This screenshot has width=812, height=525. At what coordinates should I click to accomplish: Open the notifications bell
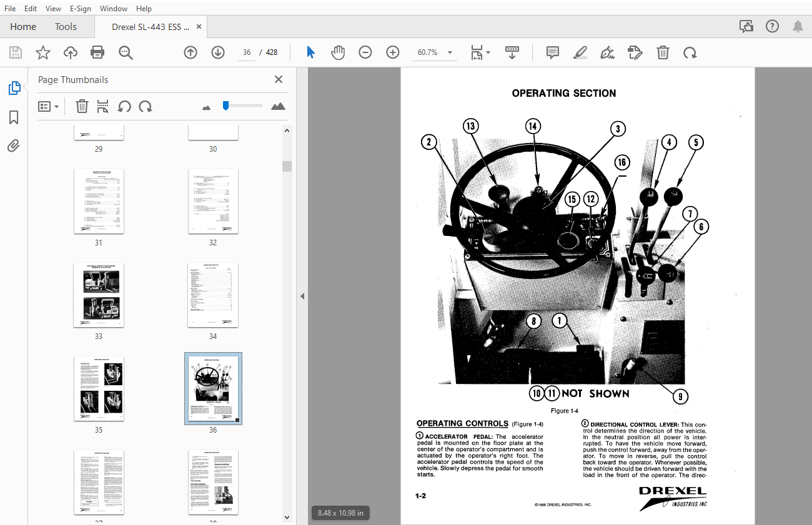798,26
